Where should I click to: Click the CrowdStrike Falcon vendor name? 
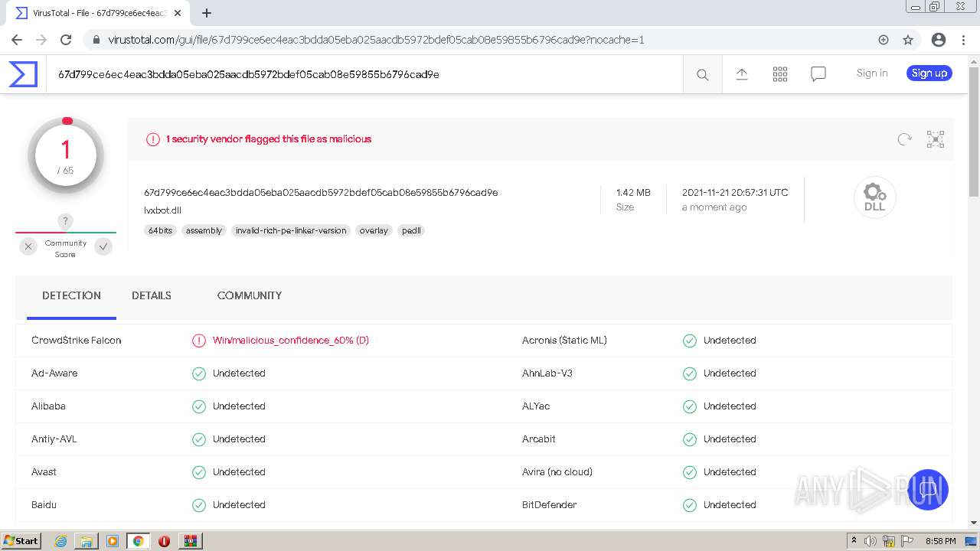tap(77, 341)
